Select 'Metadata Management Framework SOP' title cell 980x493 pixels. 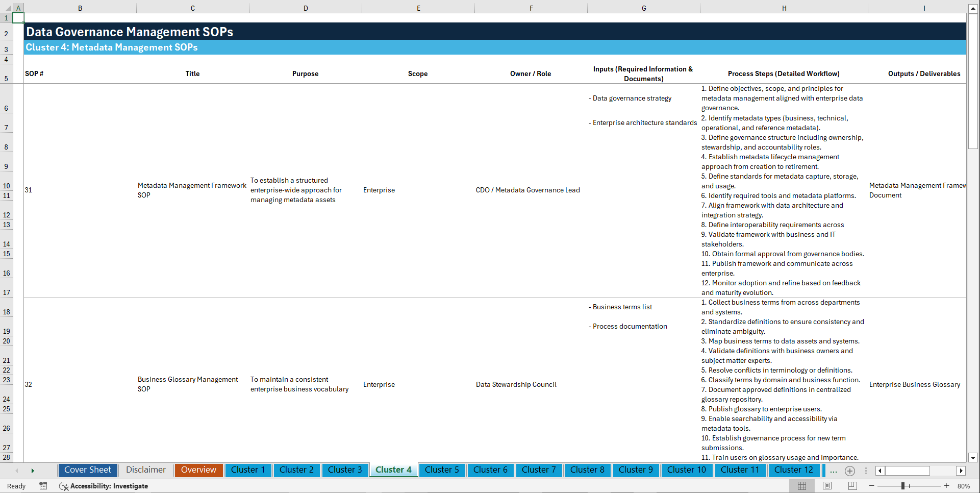pos(193,190)
